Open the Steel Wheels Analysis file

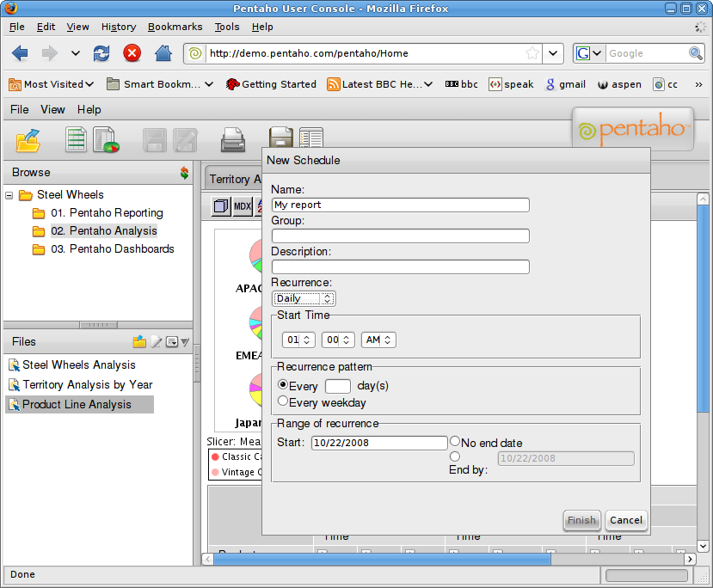click(x=78, y=364)
